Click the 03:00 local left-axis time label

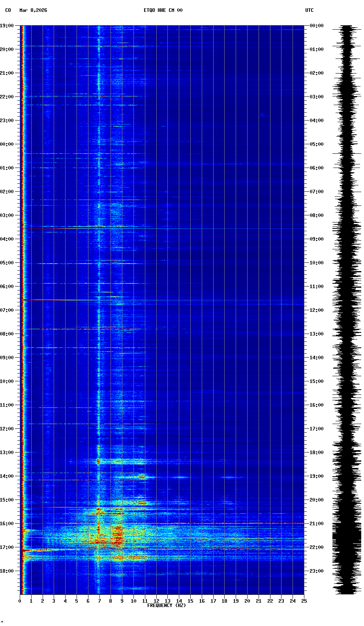pos(7,215)
